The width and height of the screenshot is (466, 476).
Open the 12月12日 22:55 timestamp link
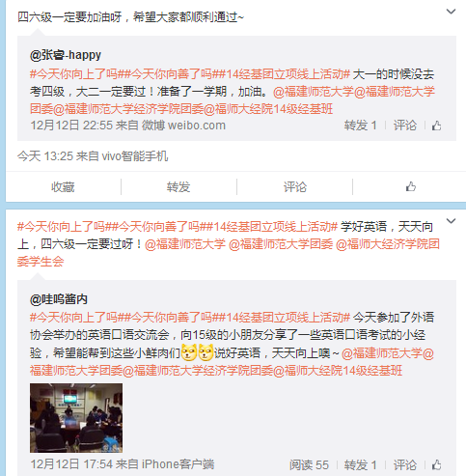(x=71, y=126)
